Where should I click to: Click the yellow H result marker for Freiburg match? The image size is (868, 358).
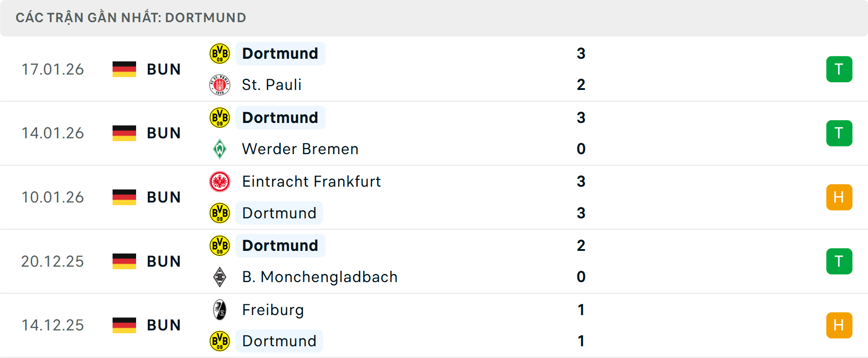839,325
